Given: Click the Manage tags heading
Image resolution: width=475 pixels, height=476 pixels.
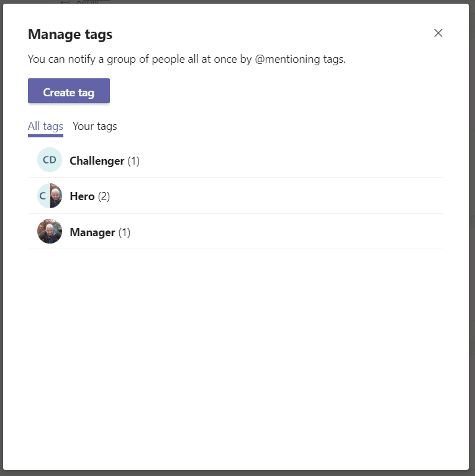Looking at the screenshot, I should (70, 34).
